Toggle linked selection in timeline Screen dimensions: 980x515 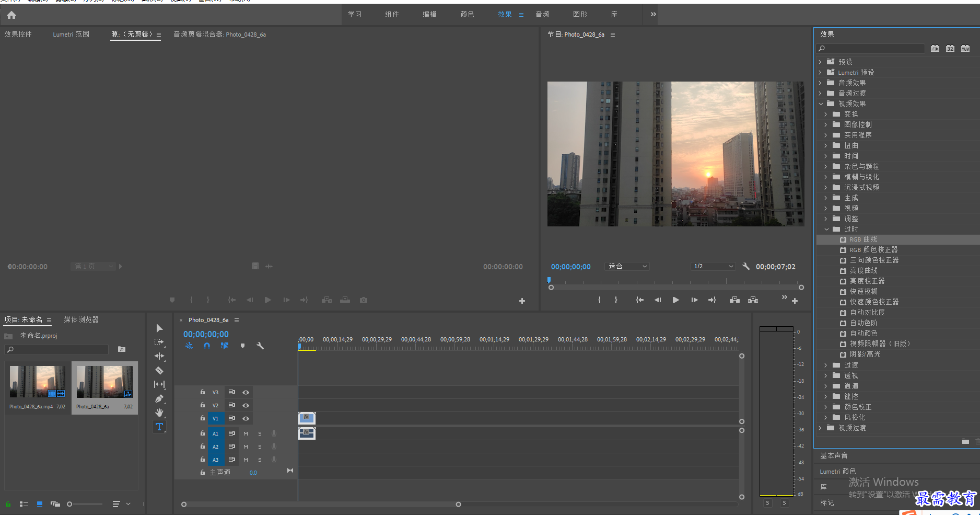tap(225, 346)
